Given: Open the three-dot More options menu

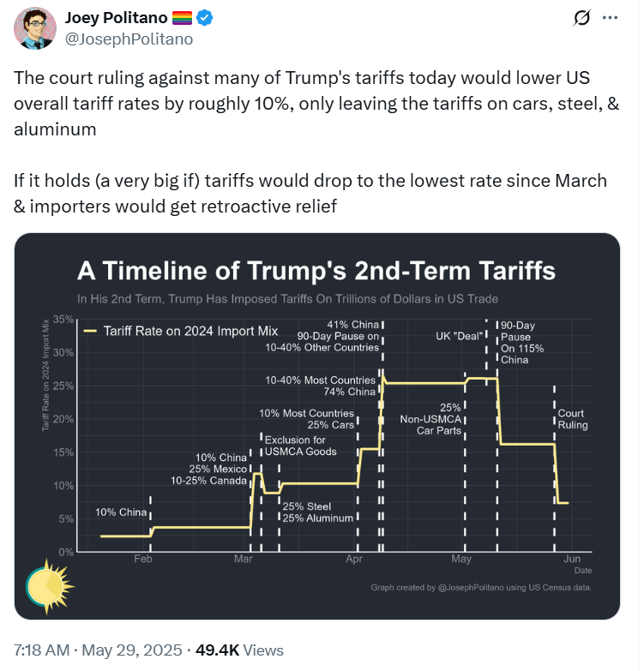Looking at the screenshot, I should [x=610, y=18].
